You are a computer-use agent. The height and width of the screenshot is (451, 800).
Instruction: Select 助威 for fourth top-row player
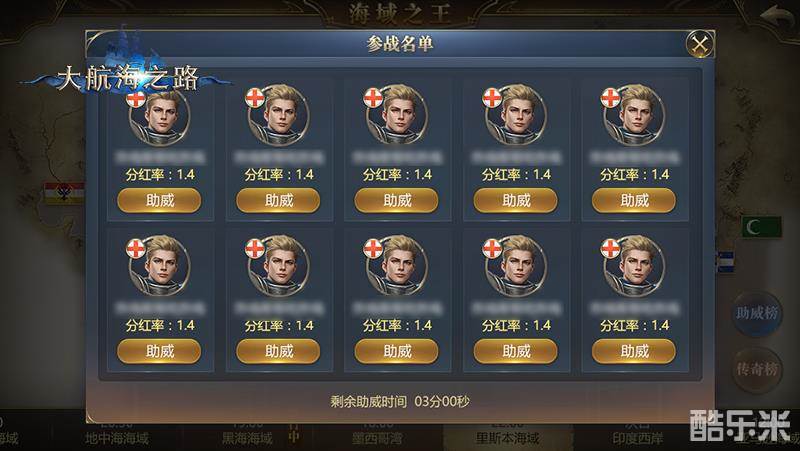(x=515, y=201)
